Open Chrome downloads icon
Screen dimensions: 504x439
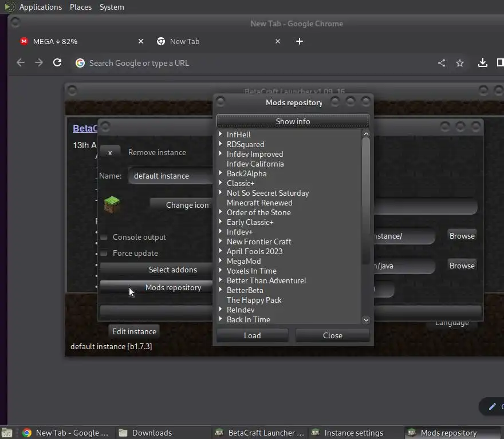tap(482, 63)
